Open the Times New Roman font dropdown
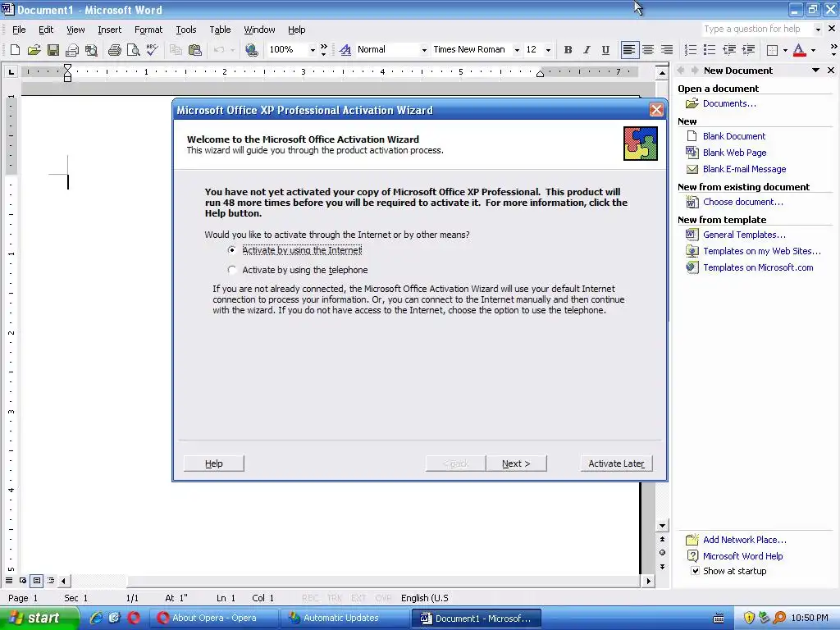 click(517, 50)
